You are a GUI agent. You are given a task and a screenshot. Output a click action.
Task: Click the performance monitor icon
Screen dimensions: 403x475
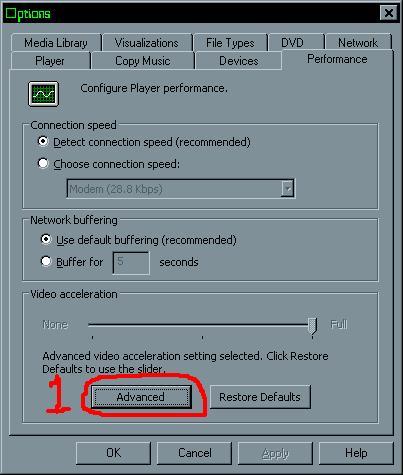[x=43, y=94]
